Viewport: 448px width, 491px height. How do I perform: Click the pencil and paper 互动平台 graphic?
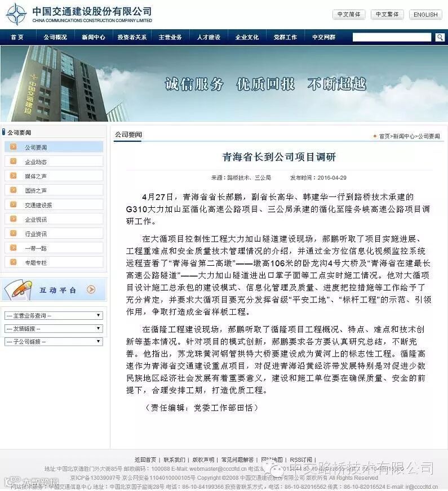[x=19, y=289]
